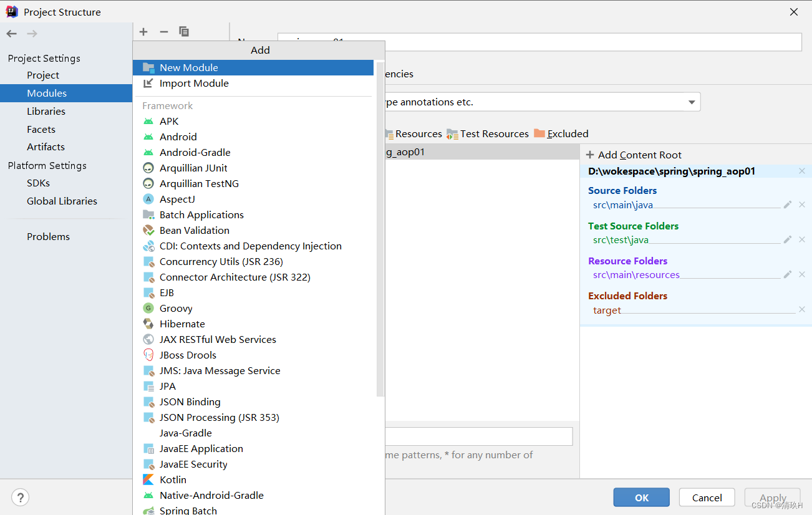Click the Copy module toolbar icon
The height and width of the screenshot is (515, 812).
click(x=184, y=32)
